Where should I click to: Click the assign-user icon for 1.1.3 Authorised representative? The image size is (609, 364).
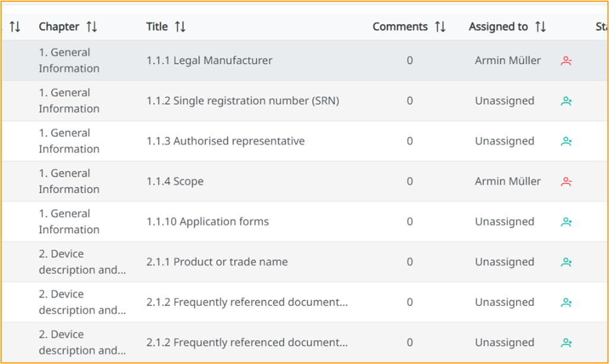[x=566, y=141]
